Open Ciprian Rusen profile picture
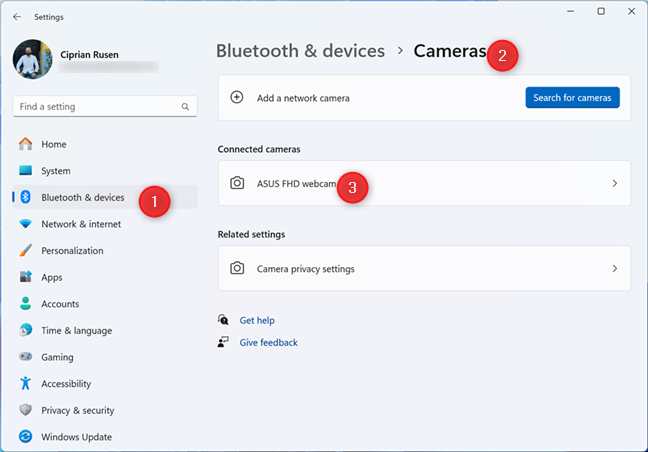Viewport: 648px width, 452px height. [33, 59]
